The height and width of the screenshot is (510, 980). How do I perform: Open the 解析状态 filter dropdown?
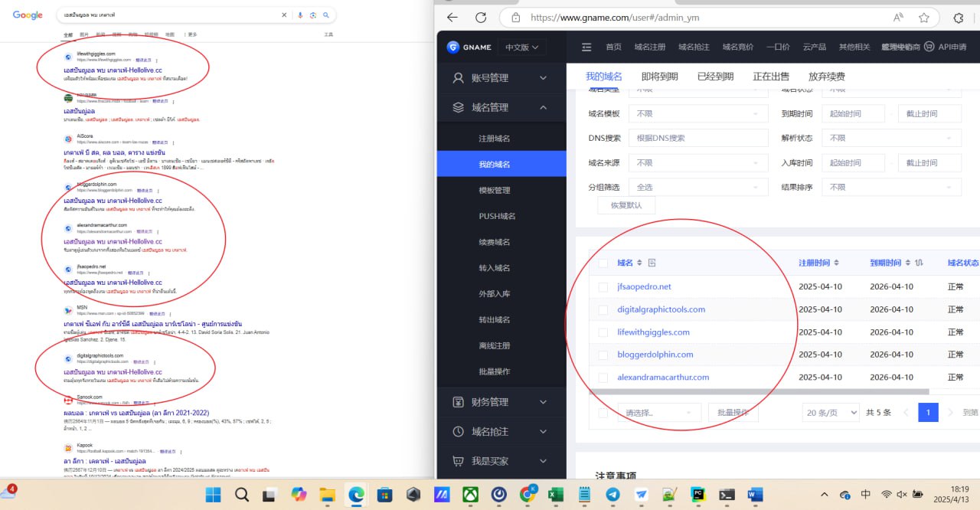[x=891, y=138]
